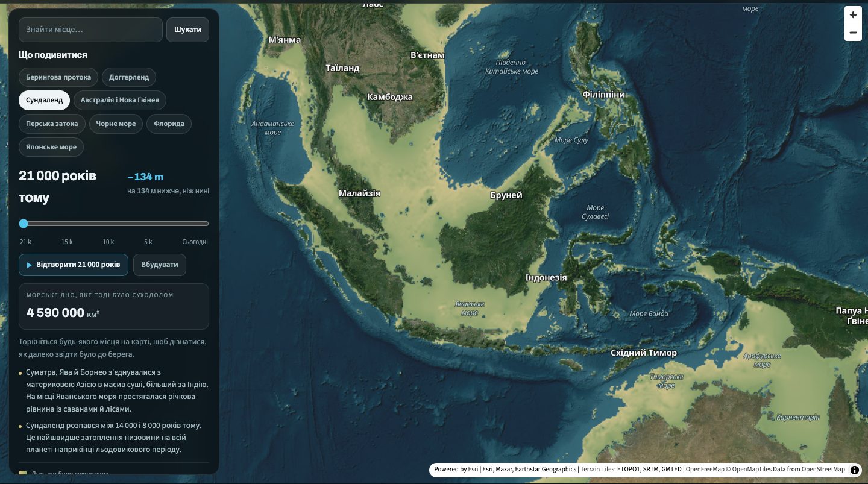Click the "Карпентарія" map label

coord(798,417)
